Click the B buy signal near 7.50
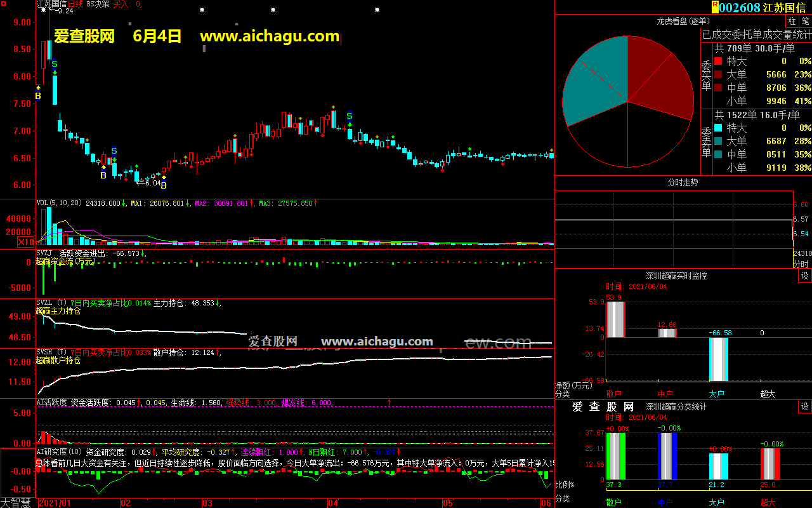Viewport: 812px width, 508px height. (x=38, y=96)
